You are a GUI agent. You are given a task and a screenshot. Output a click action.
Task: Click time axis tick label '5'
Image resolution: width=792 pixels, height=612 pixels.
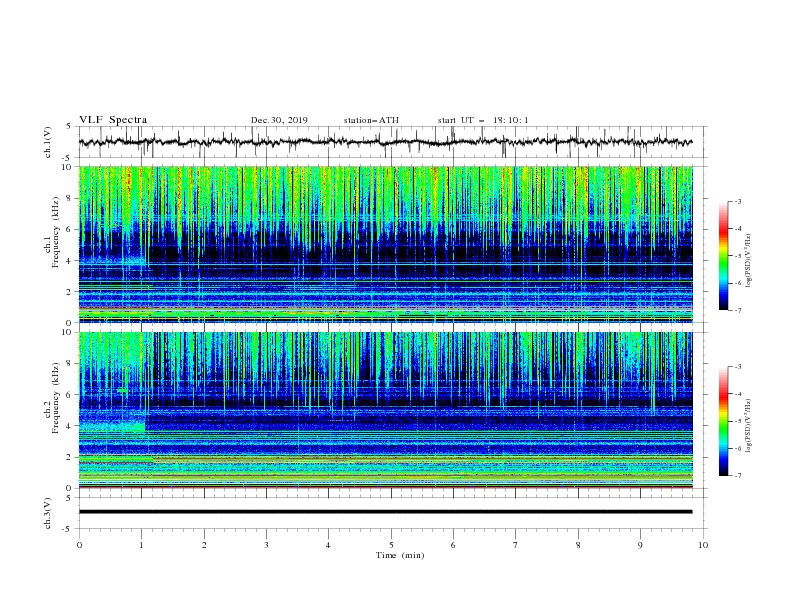[x=391, y=545]
